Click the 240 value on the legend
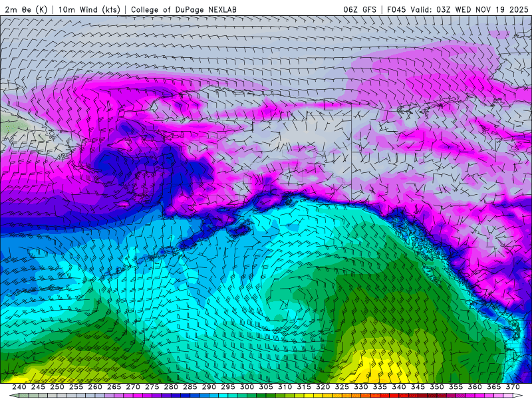532x399 pixels. coord(19,387)
